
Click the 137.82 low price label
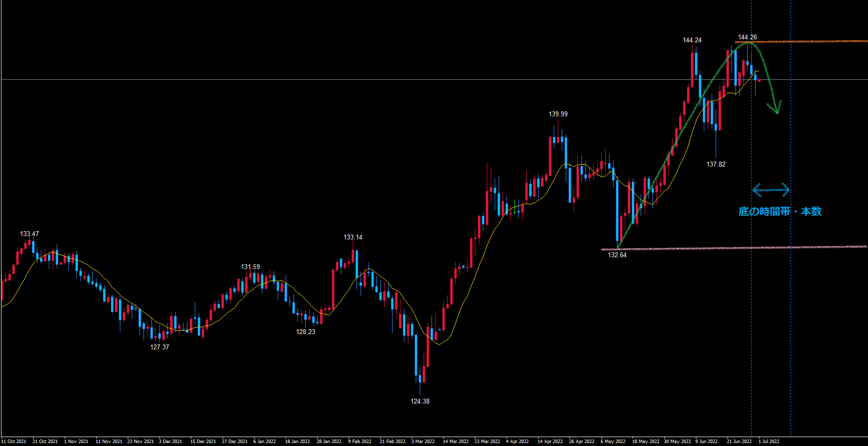(x=716, y=165)
